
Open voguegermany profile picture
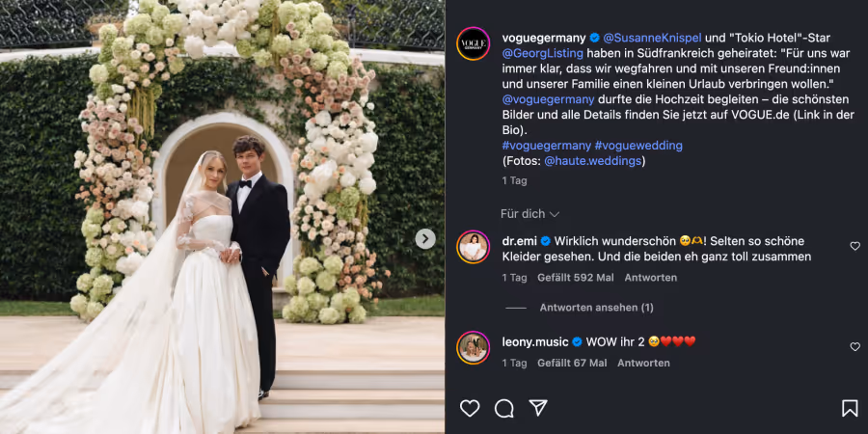pos(473,43)
